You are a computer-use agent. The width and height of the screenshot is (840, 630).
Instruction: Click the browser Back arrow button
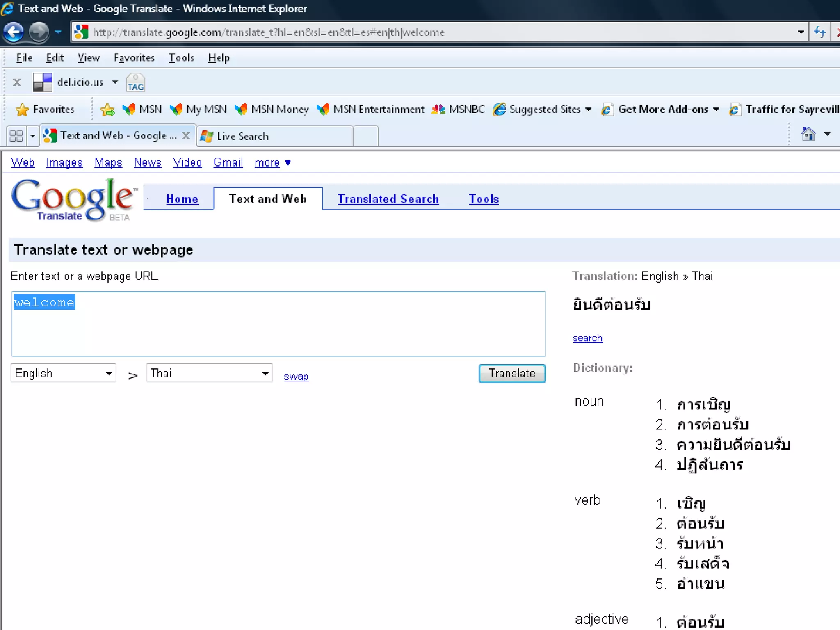(14, 32)
